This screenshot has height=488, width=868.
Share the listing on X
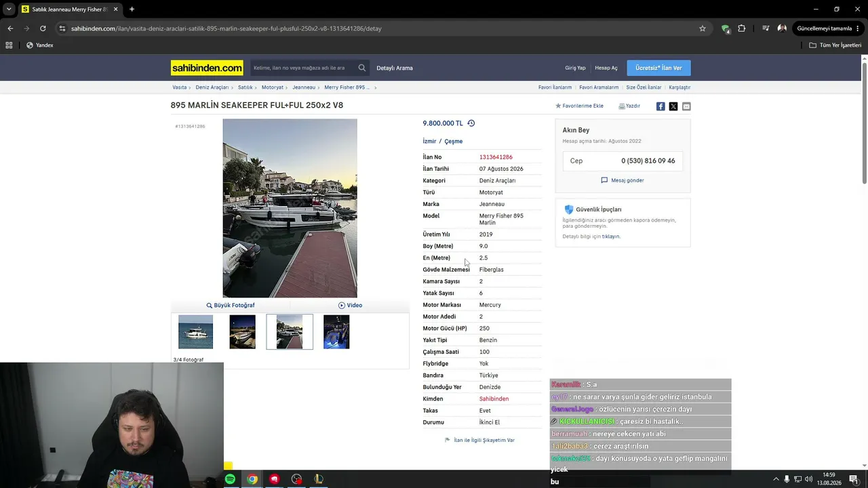tap(673, 106)
